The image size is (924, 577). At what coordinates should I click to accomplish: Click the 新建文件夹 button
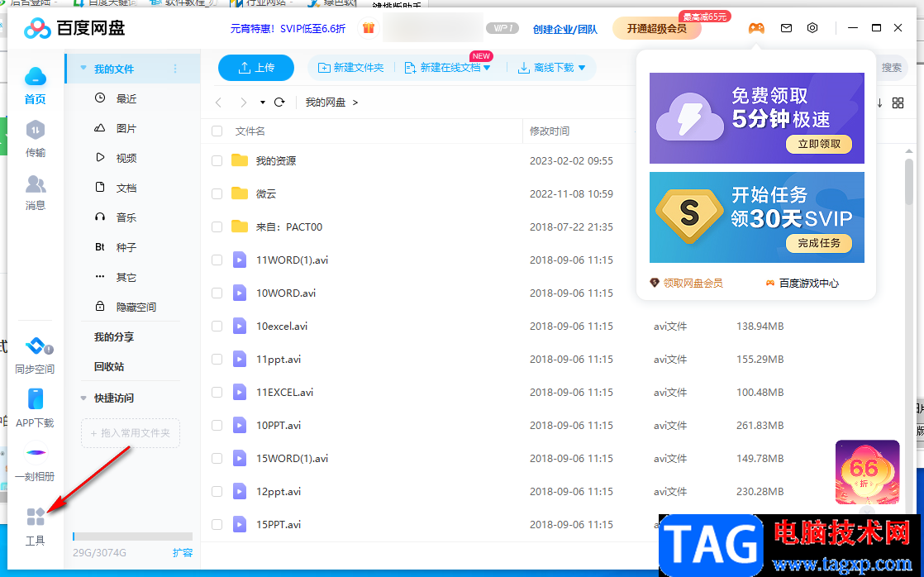[x=350, y=68]
